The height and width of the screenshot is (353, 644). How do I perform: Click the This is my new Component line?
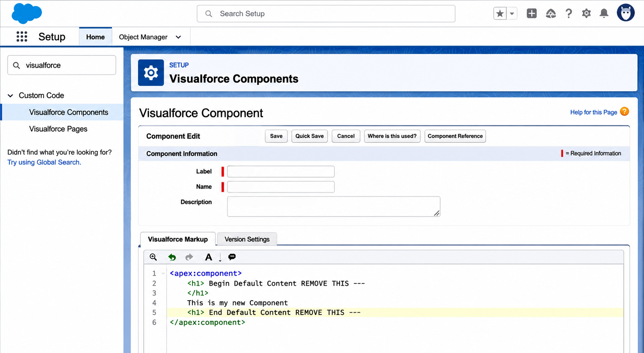(237, 303)
